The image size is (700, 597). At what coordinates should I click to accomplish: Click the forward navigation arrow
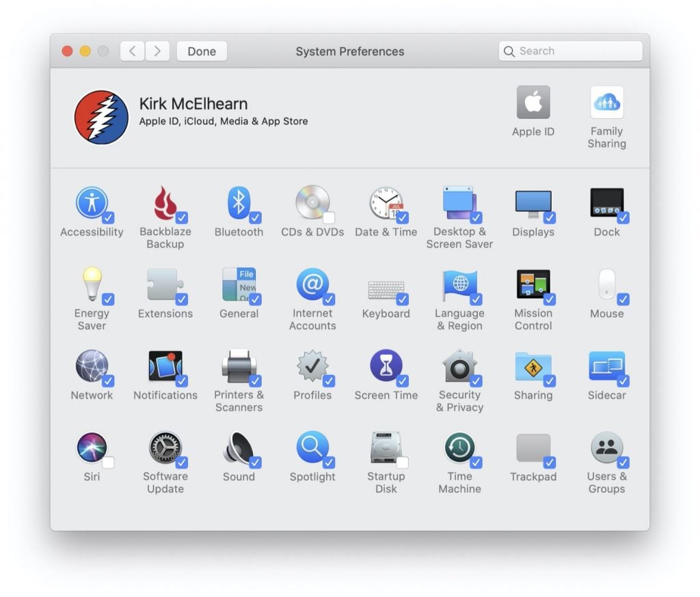pos(157,51)
